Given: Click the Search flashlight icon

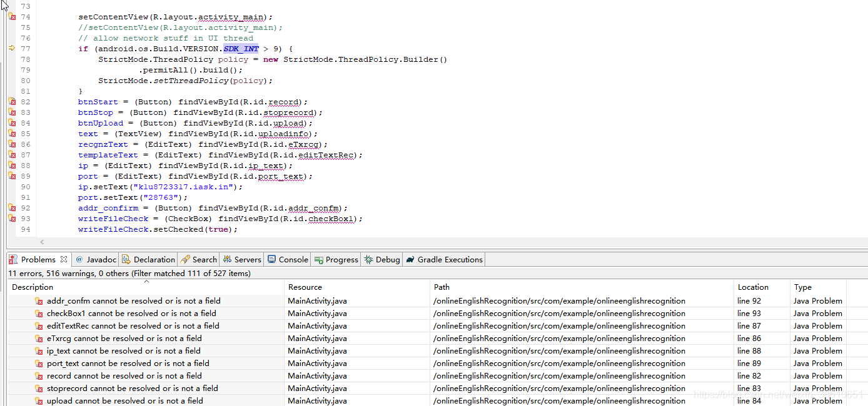Looking at the screenshot, I should [x=186, y=259].
